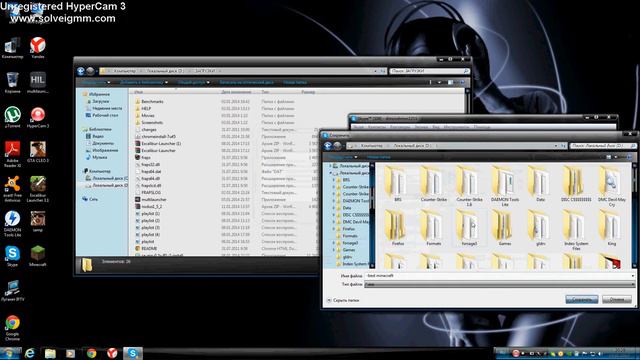This screenshot has height=360, width=640.
Task: Open the view options dropdown in save dialog
Action: [x=616, y=157]
